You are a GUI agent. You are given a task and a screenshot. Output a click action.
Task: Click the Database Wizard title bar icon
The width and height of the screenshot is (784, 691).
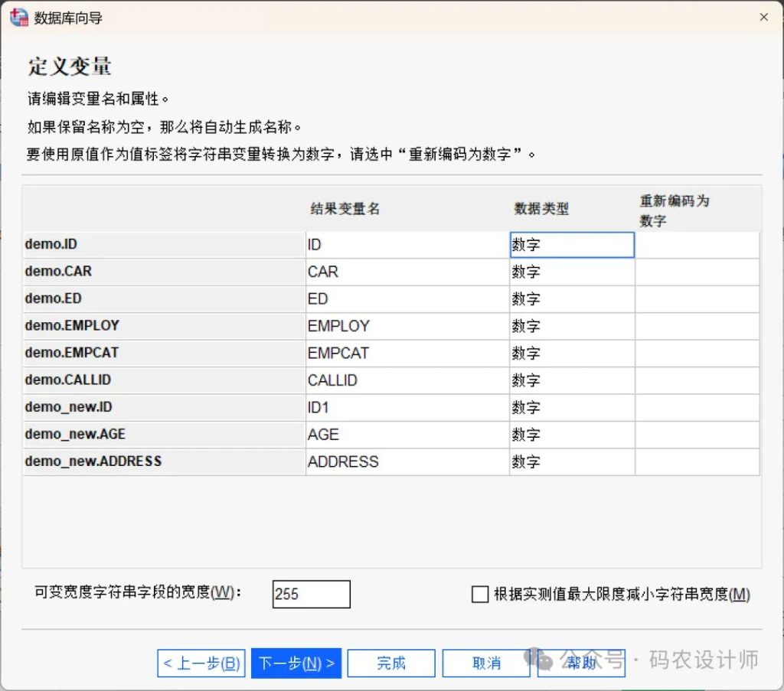tap(18, 17)
